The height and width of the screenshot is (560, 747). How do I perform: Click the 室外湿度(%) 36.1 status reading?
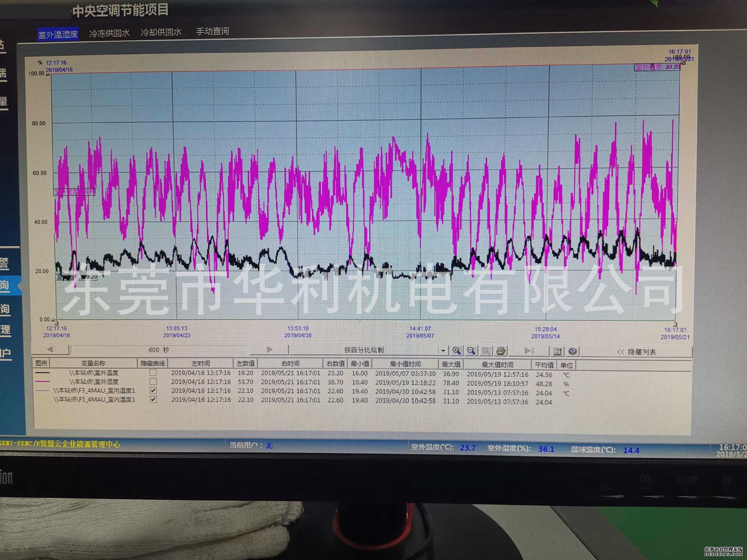[x=521, y=449]
